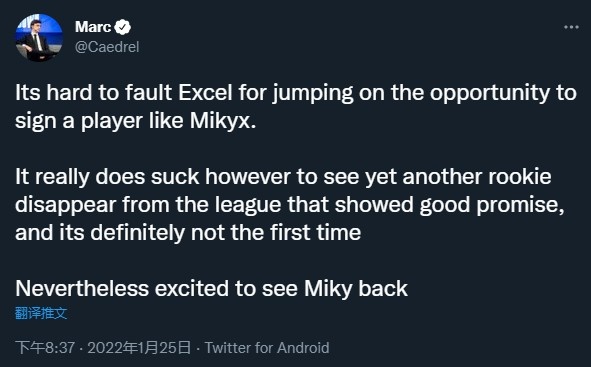Click the word Excel in the tweet
591x367 pixels.
coord(205,93)
